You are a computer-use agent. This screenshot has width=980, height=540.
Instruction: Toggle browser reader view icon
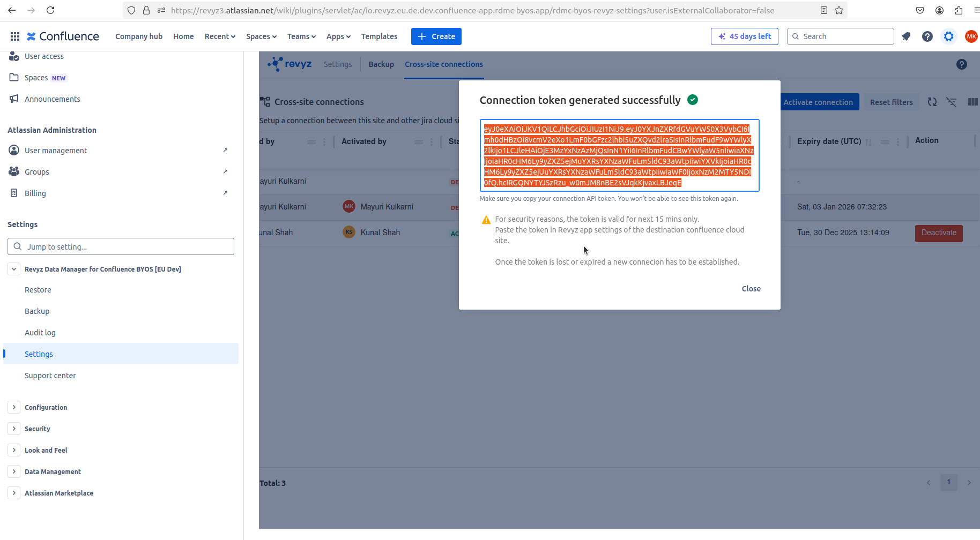click(824, 10)
